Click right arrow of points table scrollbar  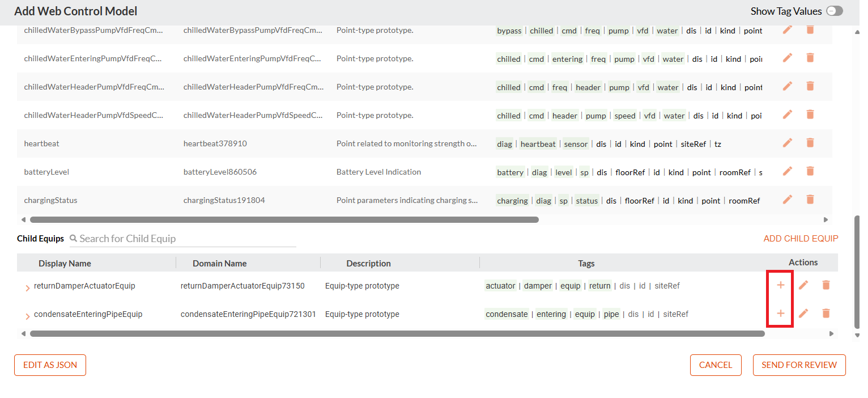(x=826, y=219)
